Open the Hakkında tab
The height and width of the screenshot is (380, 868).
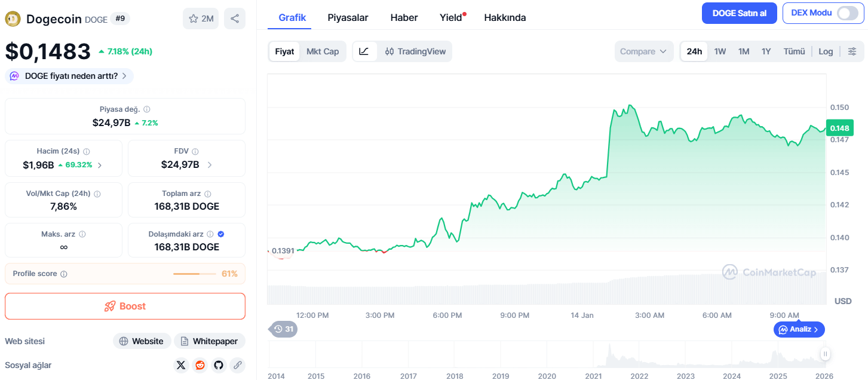505,17
